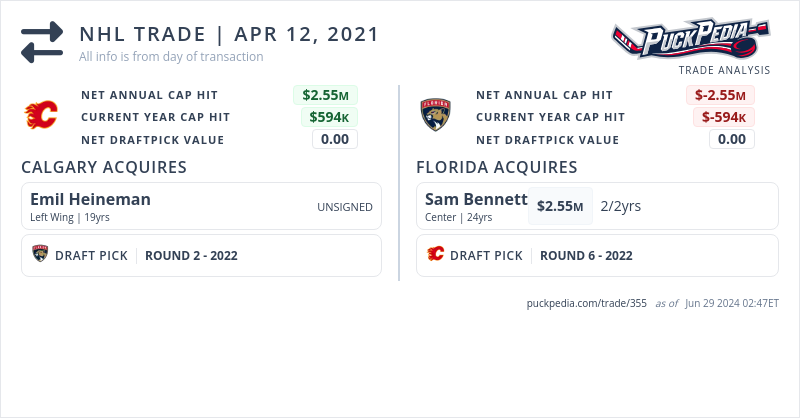Click the Calgary Flames team logo
Screen dimensions: 800x418
pos(41,116)
